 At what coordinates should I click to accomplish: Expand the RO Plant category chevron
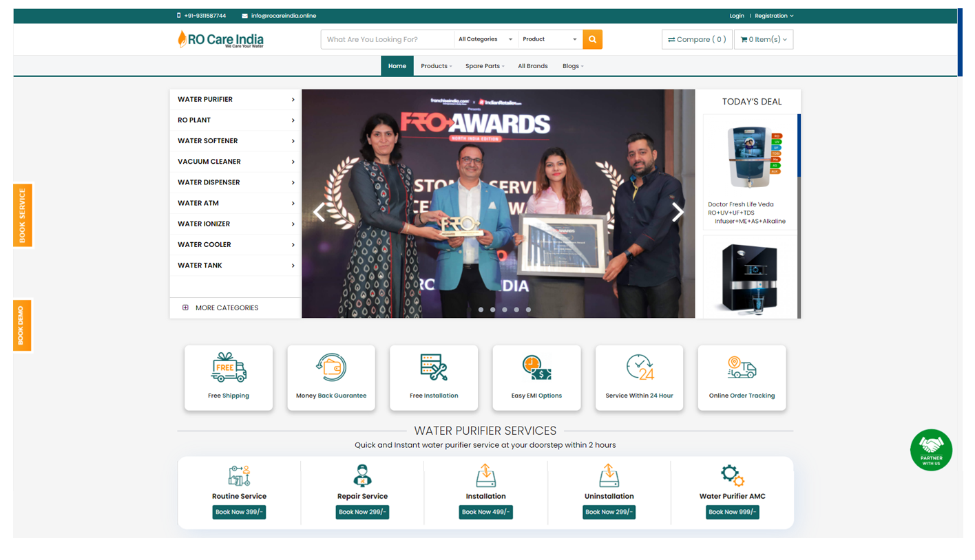(293, 120)
